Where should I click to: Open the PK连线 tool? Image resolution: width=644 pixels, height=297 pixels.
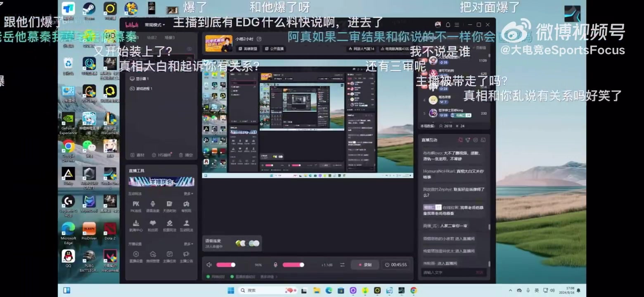tap(136, 207)
